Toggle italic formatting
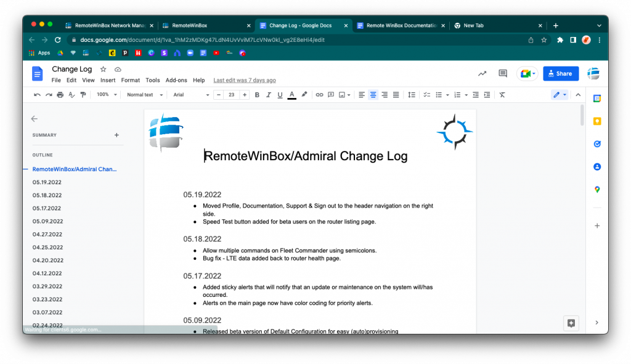Screen dimensions: 631x364 pos(269,95)
